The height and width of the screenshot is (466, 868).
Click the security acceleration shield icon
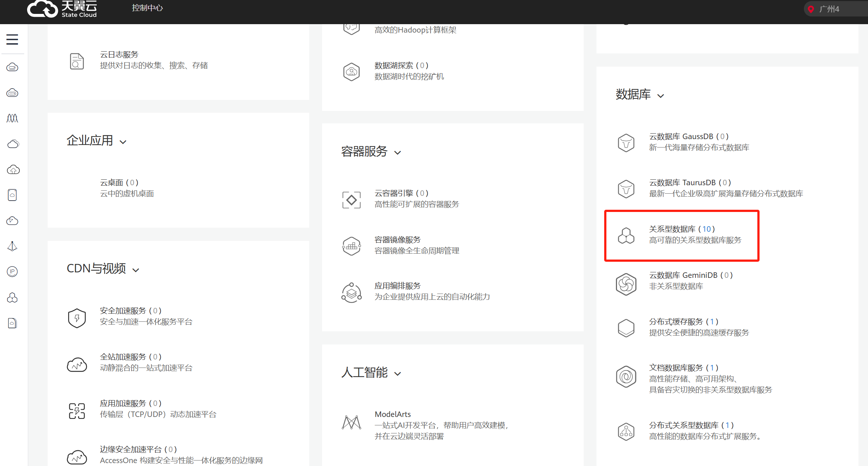[77, 318]
